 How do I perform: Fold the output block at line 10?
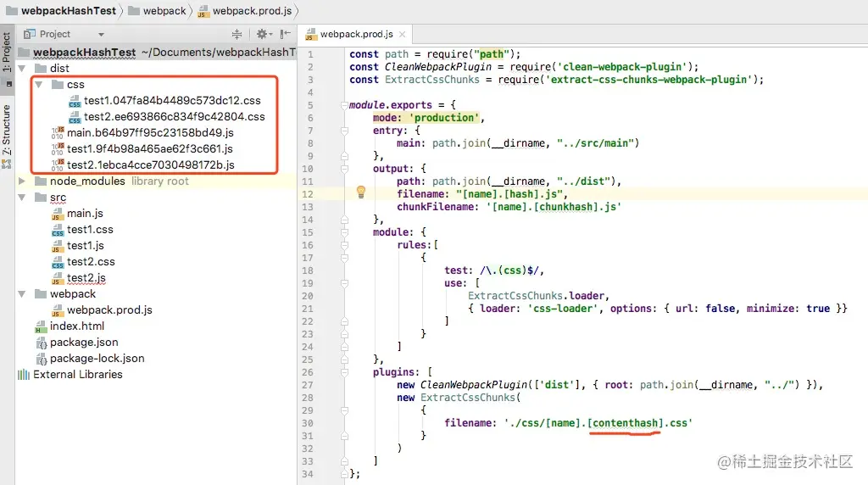click(344, 169)
